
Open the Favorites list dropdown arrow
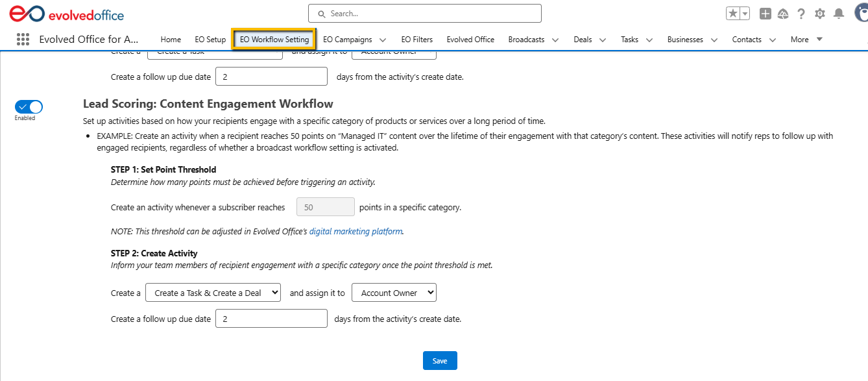click(745, 14)
